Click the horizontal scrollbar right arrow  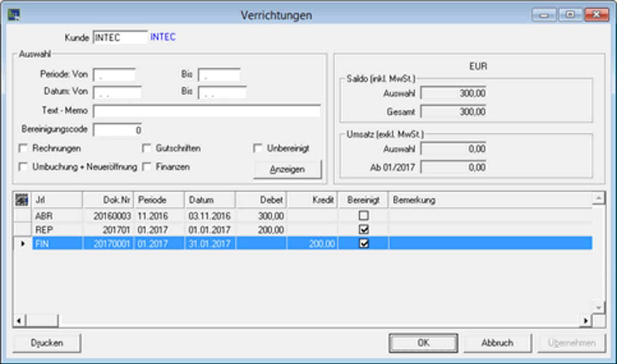pyautogui.click(x=587, y=321)
